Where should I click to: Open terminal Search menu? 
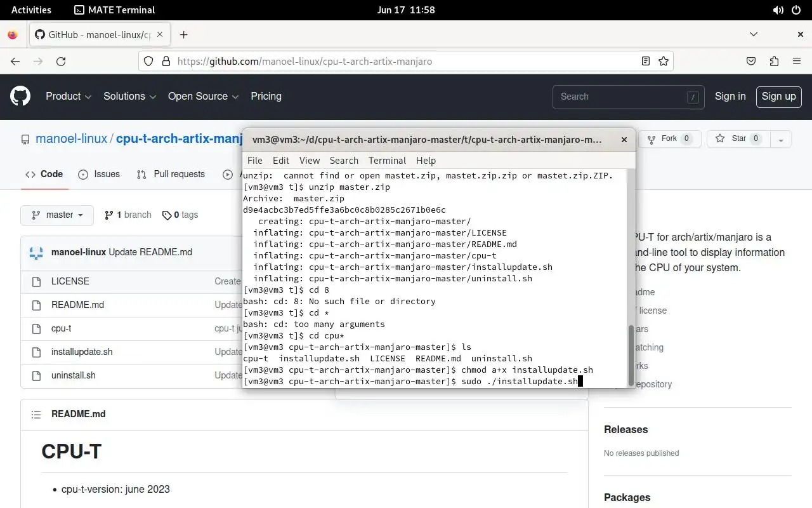(344, 161)
